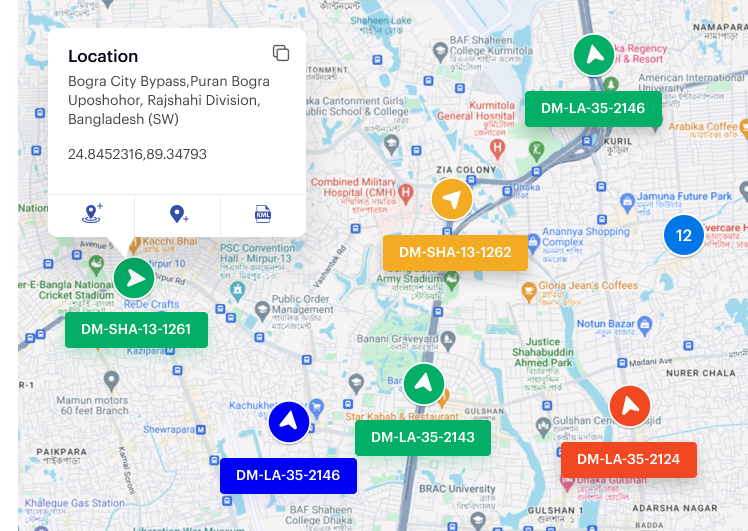
Task: Click the orange DM-SHA-13-1262 label
Action: [455, 253]
